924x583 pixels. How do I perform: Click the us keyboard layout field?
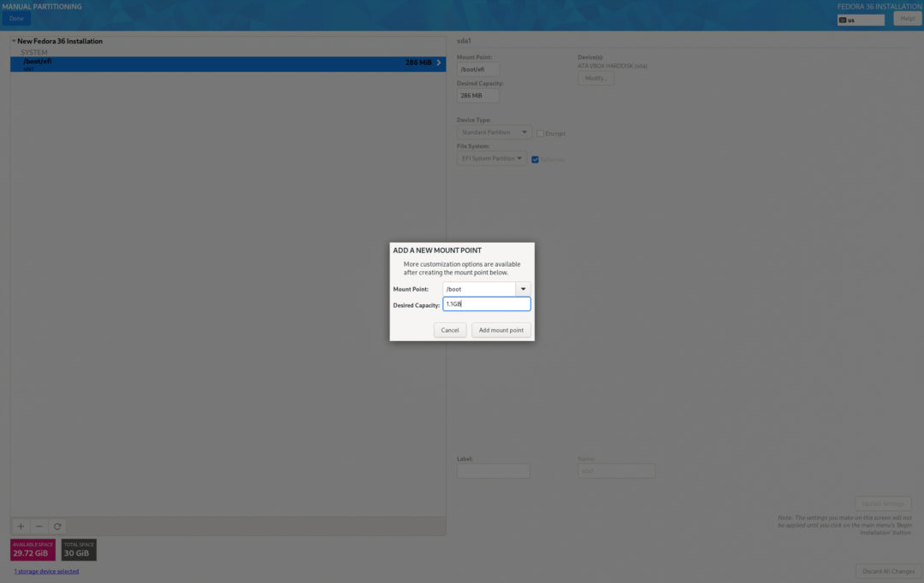coord(861,20)
